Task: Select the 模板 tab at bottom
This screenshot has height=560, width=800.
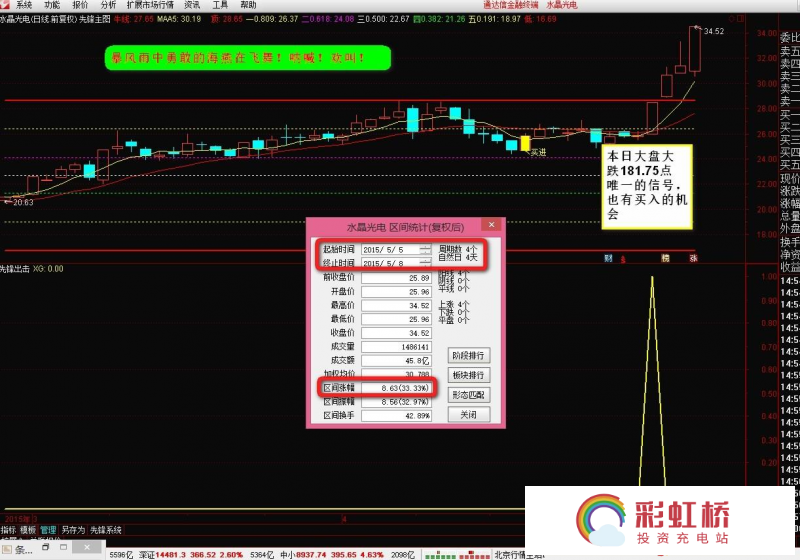Action: (28, 530)
